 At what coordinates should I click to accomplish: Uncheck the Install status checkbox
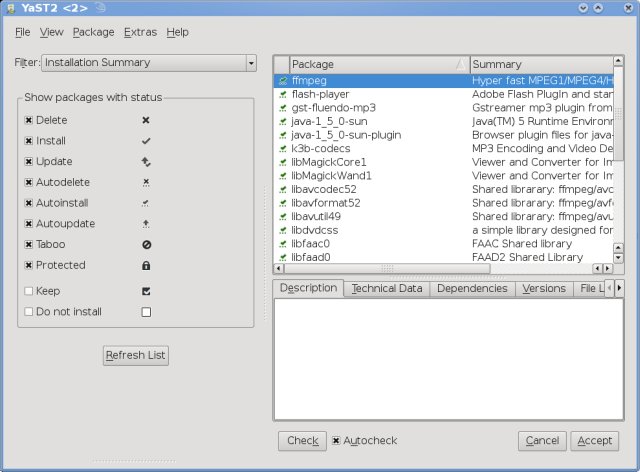[29, 141]
